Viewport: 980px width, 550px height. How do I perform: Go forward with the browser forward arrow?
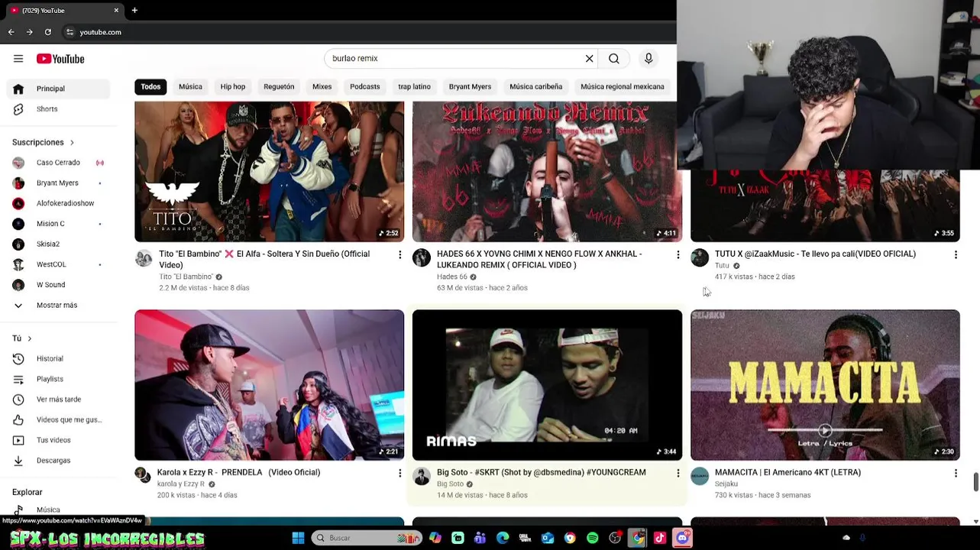30,32
